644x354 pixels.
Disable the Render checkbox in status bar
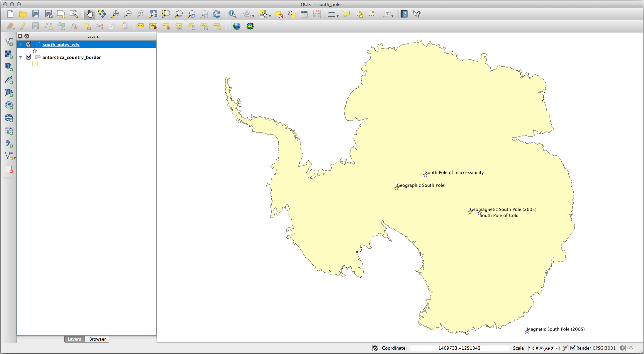pos(573,348)
